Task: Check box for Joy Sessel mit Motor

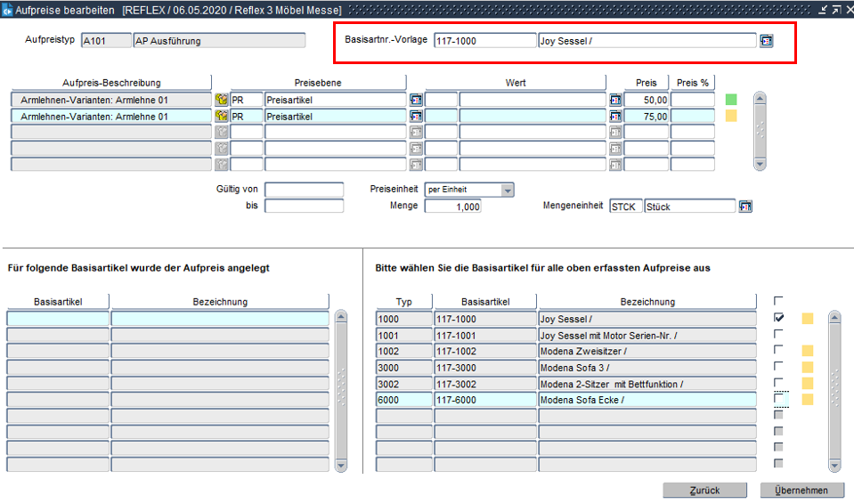Action: coord(779,334)
